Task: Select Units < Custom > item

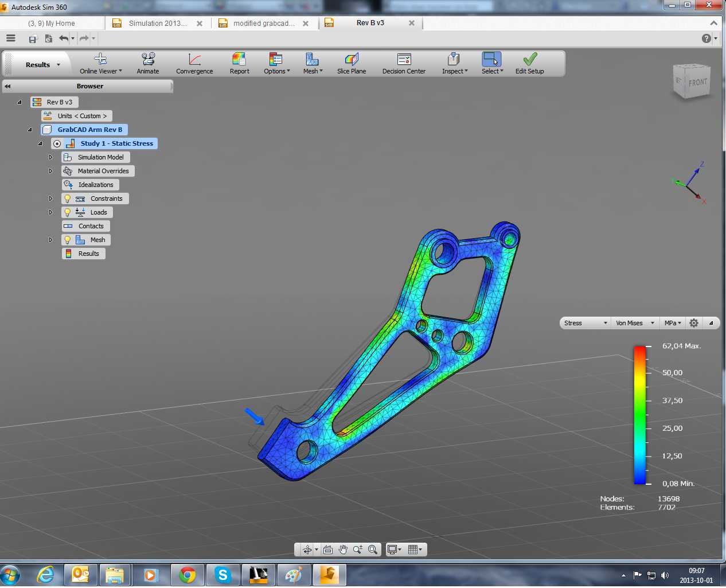Action: (x=77, y=116)
